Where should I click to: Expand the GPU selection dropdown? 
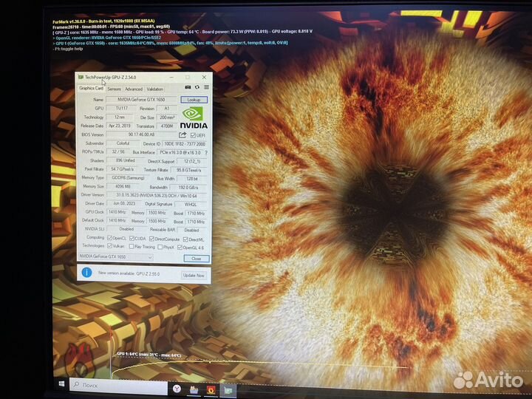[150, 257]
